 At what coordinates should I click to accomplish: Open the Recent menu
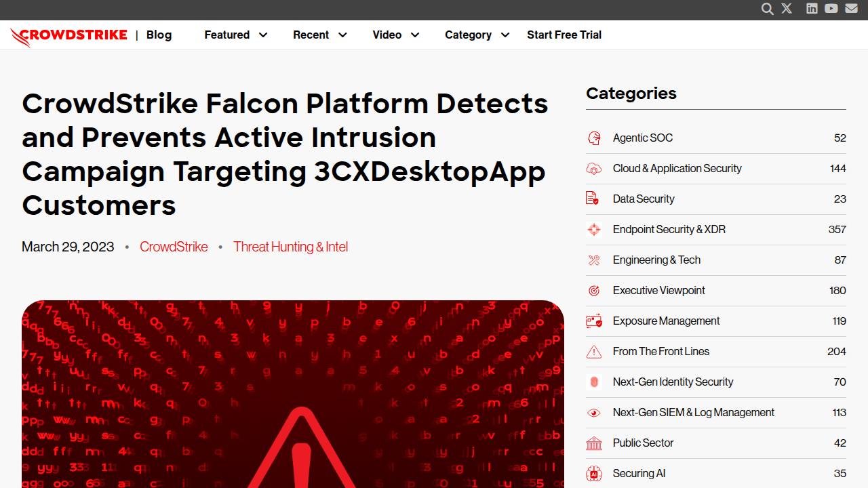point(311,35)
